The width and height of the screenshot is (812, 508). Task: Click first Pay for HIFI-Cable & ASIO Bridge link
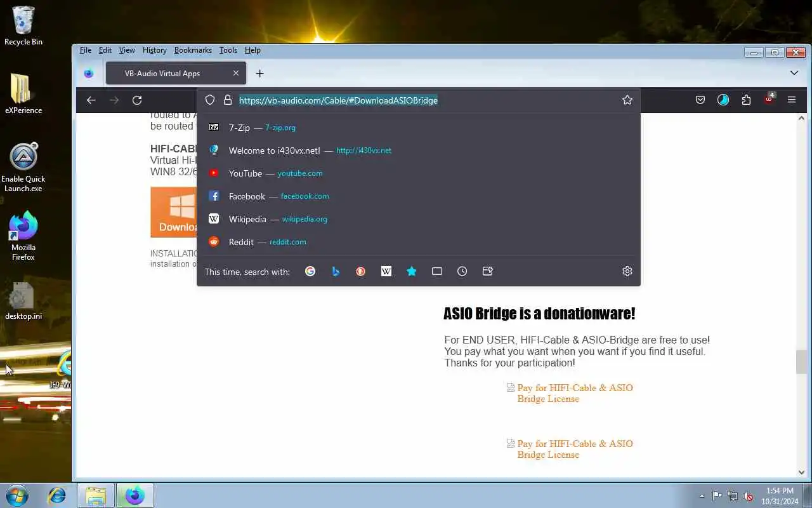tap(575, 393)
